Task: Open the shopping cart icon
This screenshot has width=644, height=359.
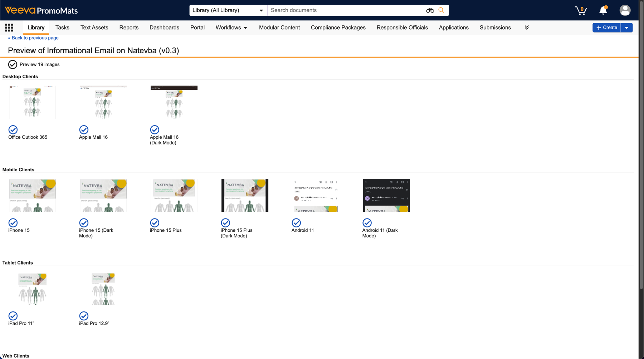Action: coord(580,10)
